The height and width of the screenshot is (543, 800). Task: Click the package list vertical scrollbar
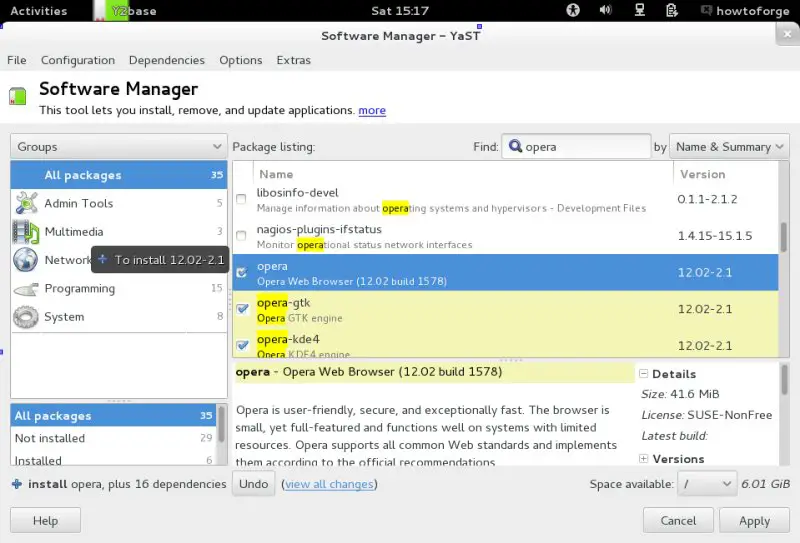[784, 237]
